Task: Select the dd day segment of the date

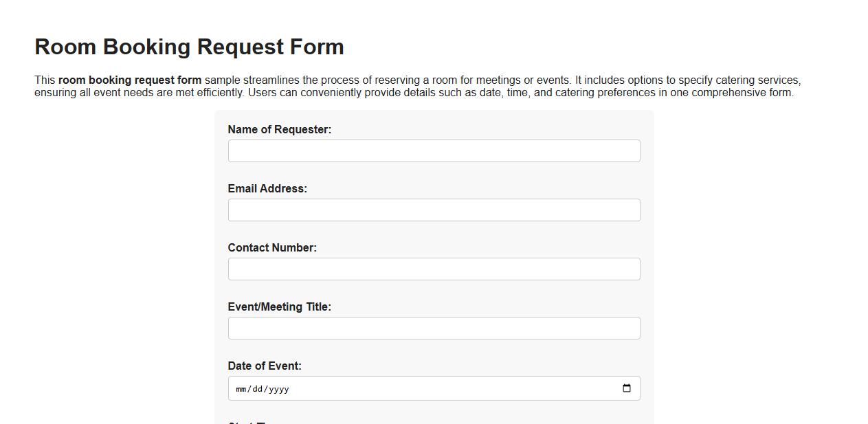Action: tap(260, 388)
